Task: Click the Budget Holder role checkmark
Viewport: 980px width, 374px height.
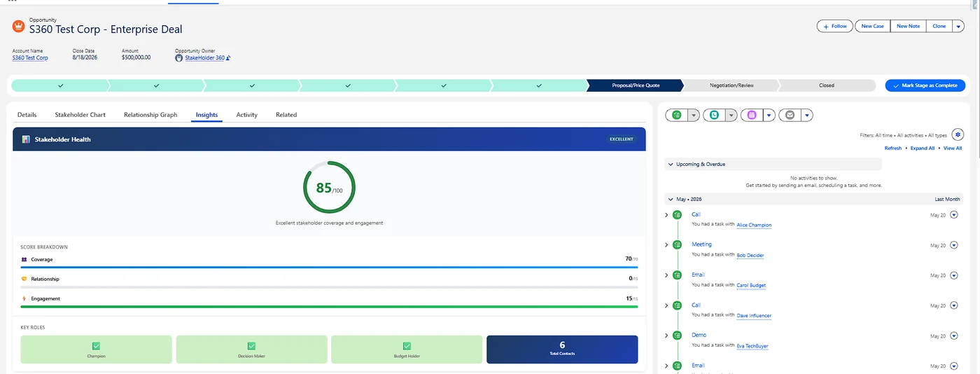Action: pyautogui.click(x=407, y=346)
